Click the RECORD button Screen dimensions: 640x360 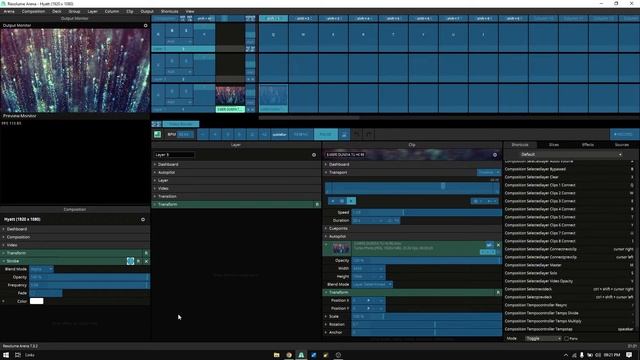click(x=623, y=134)
